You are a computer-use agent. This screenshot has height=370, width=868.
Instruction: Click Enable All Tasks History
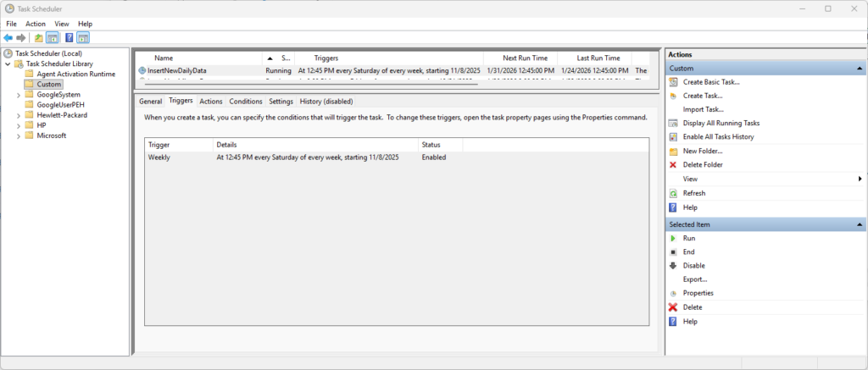[x=719, y=136]
